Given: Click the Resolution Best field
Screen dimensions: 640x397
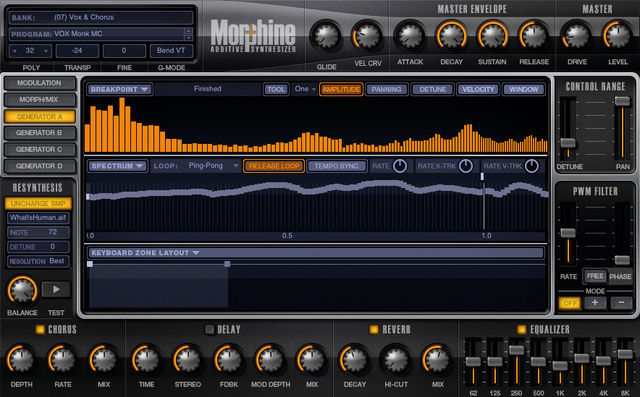Looking at the screenshot, I should (38, 261).
